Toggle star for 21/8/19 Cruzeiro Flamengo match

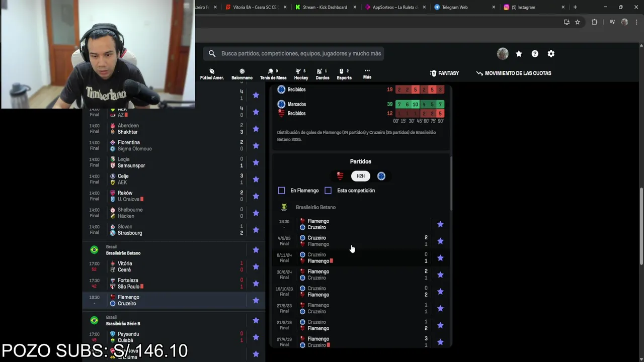[440, 325]
